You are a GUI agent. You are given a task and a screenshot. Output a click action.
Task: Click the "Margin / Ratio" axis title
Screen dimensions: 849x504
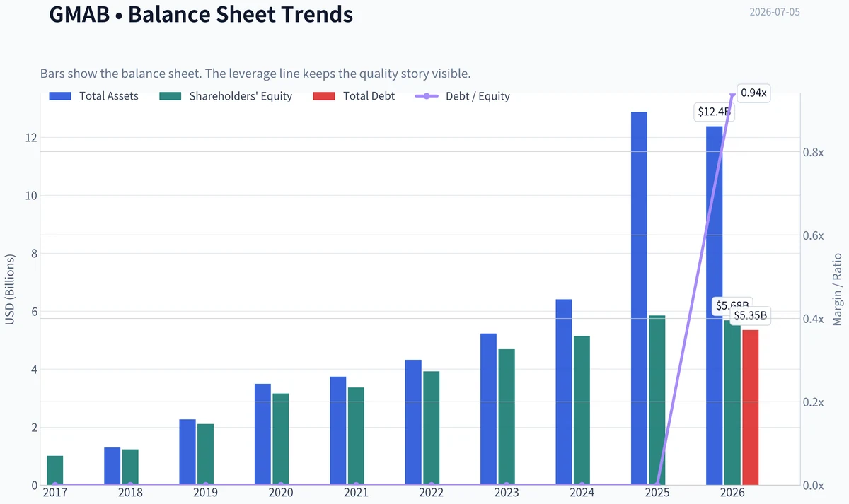coord(838,289)
